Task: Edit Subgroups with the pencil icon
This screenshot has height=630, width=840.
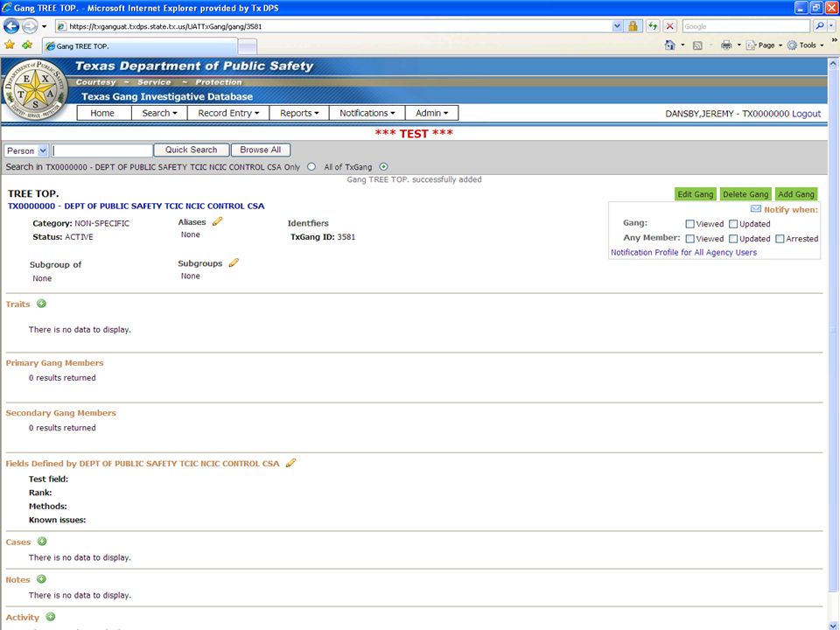Action: pyautogui.click(x=234, y=262)
